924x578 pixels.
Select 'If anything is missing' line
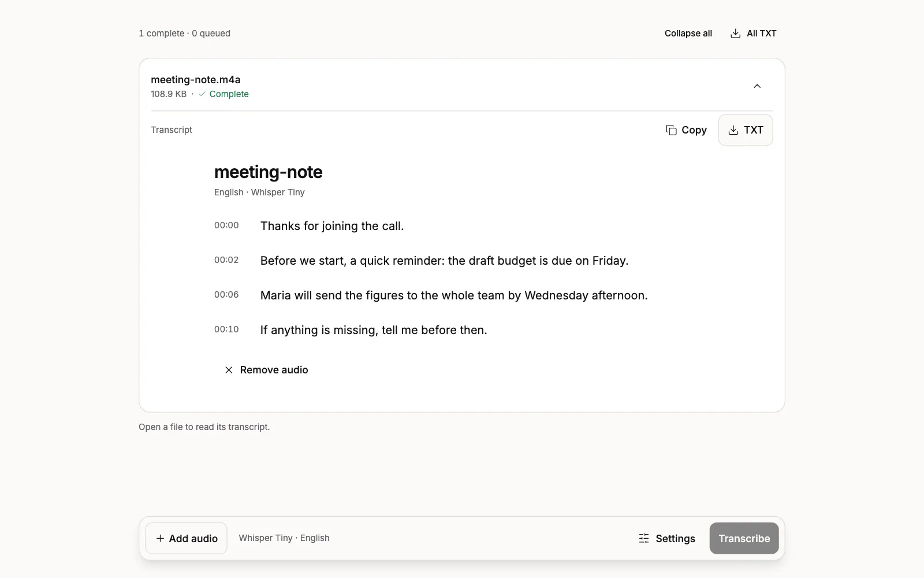(374, 330)
